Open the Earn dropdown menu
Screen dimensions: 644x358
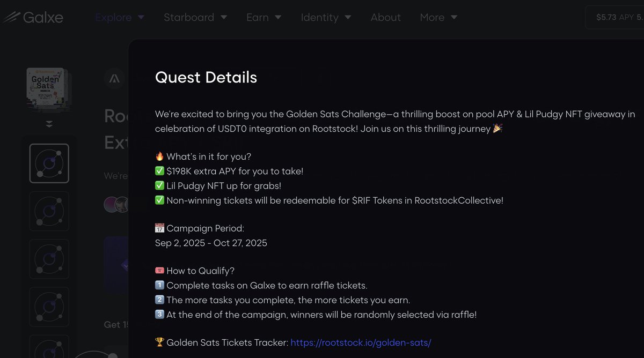[264, 17]
